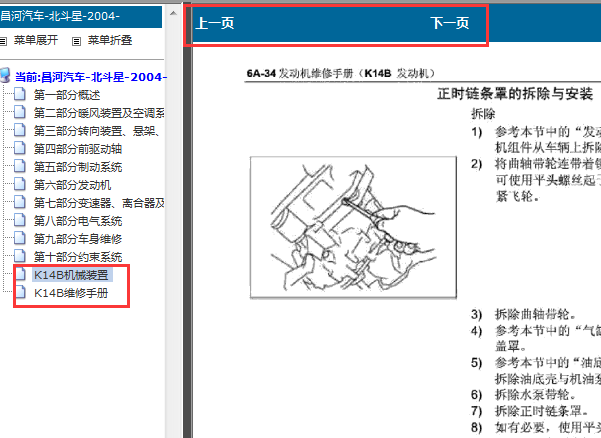Screen dimensions: 601x438
Task: Open 第二部分暖风装置及空调系统
Action: tap(99, 113)
